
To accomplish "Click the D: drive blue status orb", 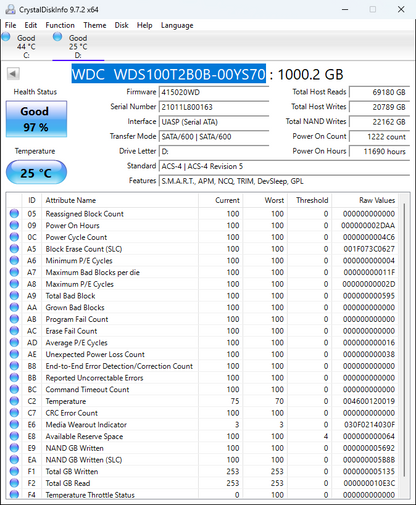I will (57, 36).
